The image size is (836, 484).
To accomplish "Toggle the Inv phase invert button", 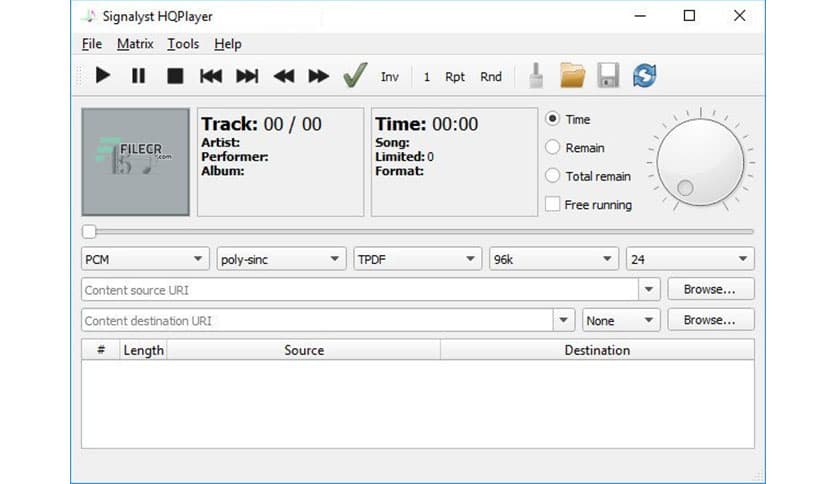I will [390, 77].
